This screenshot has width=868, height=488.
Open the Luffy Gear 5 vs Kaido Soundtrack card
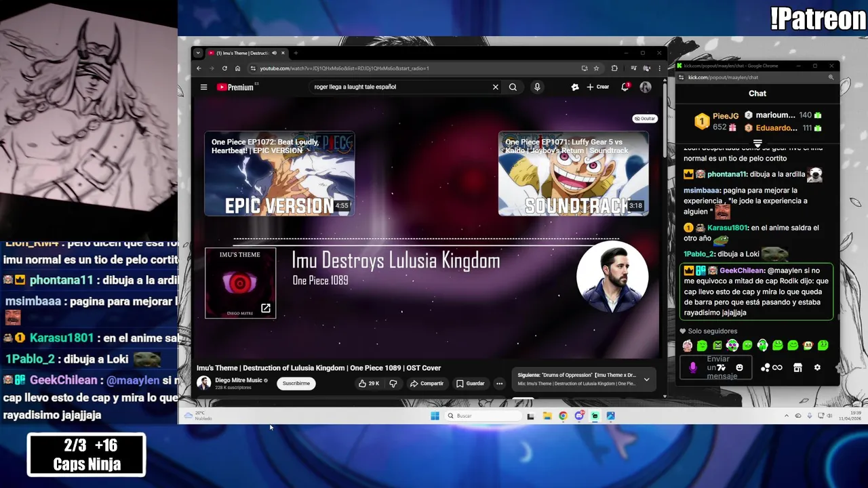574,174
